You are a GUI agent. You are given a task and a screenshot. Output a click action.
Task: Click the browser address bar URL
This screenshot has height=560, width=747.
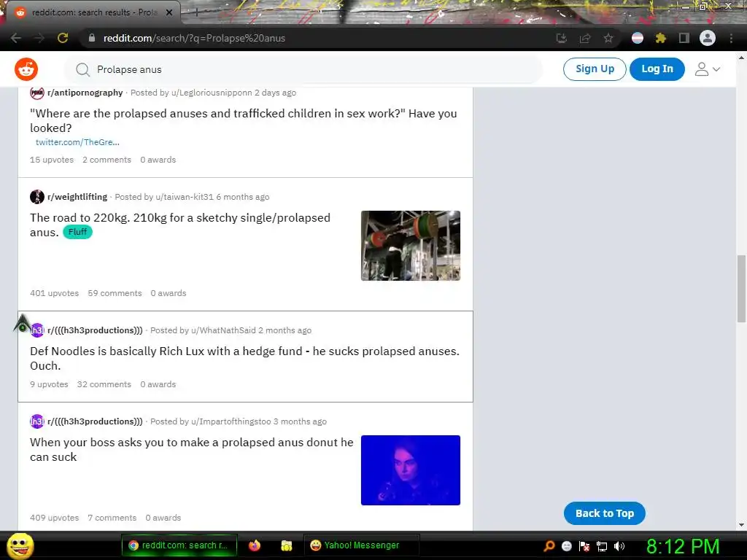(194, 38)
